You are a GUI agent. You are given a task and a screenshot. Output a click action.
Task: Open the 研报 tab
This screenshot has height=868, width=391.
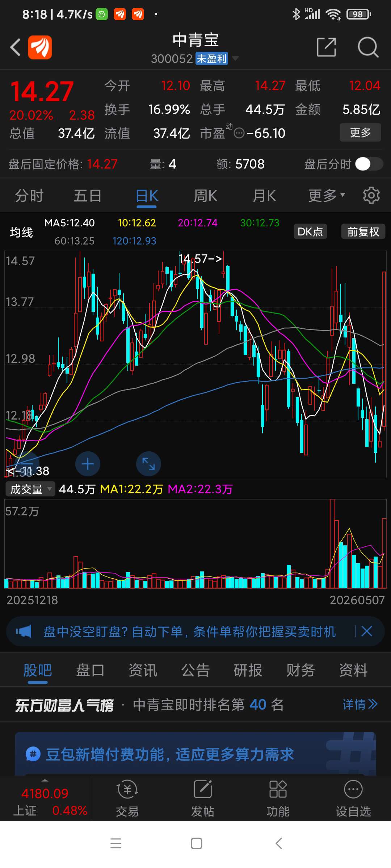coord(248,670)
